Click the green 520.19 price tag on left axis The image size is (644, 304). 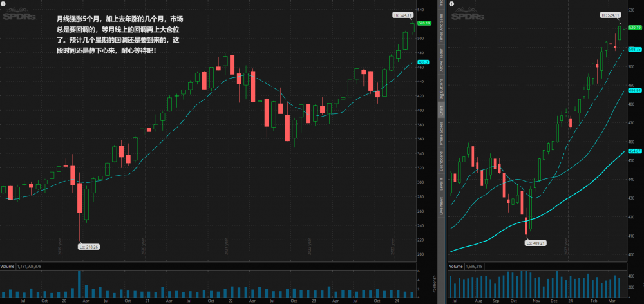click(x=424, y=23)
